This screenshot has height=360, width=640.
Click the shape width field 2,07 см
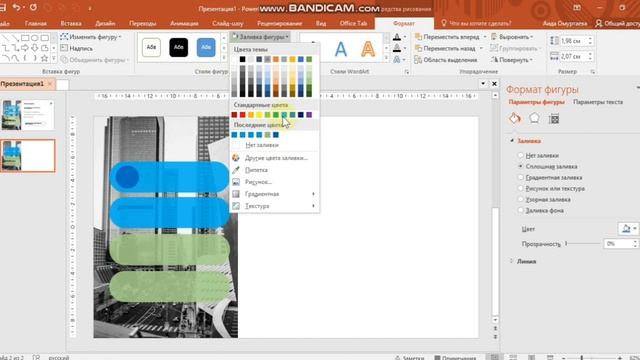tap(575, 56)
